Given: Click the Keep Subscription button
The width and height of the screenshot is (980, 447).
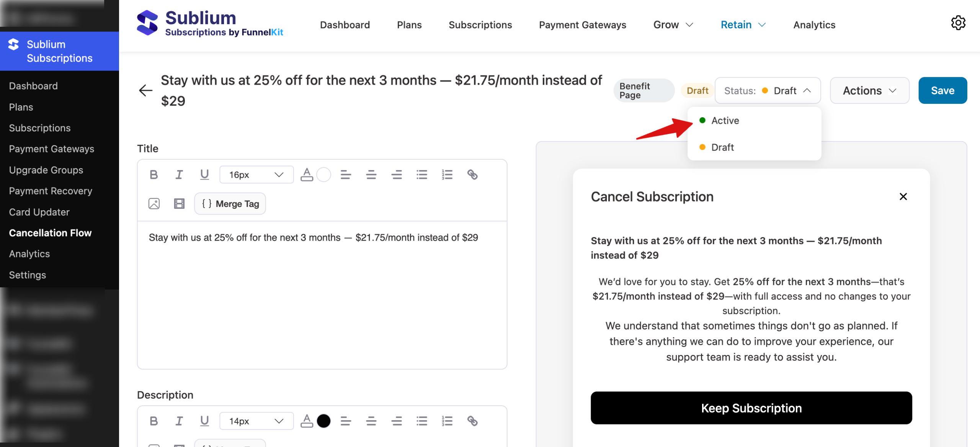Looking at the screenshot, I should tap(751, 408).
